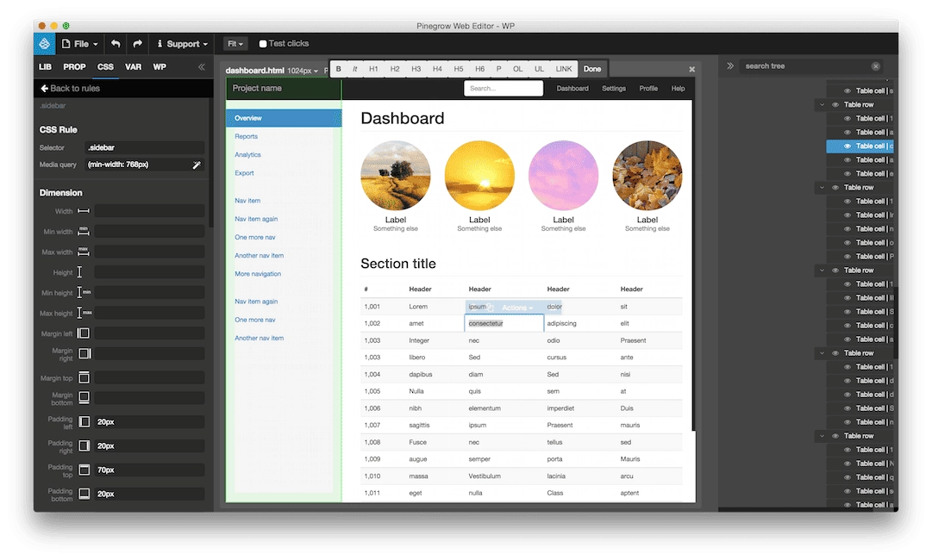This screenshot has height=560, width=932.
Task: Collapse the bottom-most Table row node
Action: tap(822, 436)
